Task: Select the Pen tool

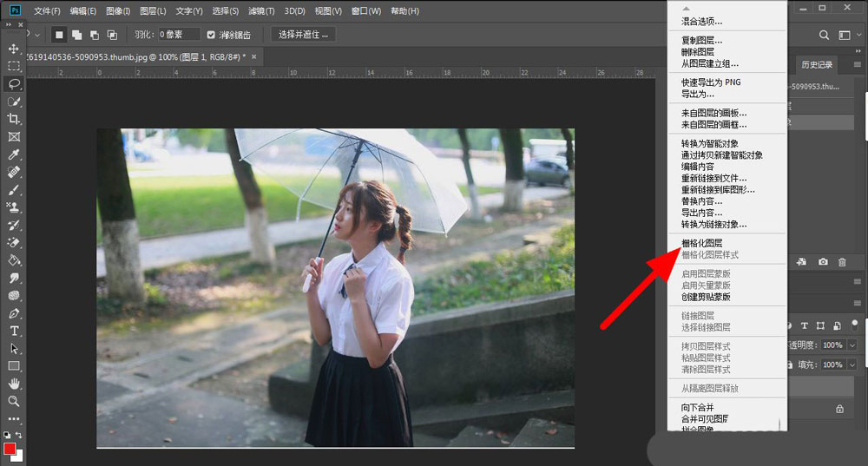Action: (x=14, y=313)
